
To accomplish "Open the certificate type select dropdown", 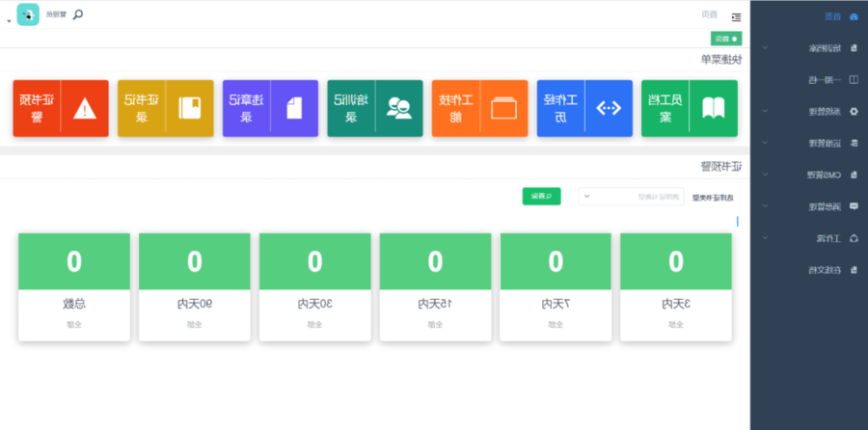I will click(x=631, y=197).
